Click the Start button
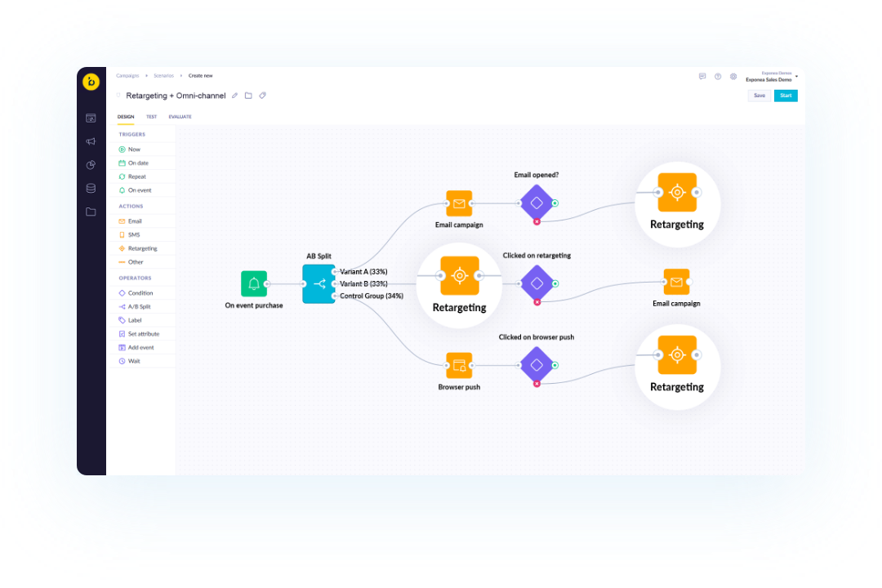Screen dimensions: 882x588 [786, 96]
